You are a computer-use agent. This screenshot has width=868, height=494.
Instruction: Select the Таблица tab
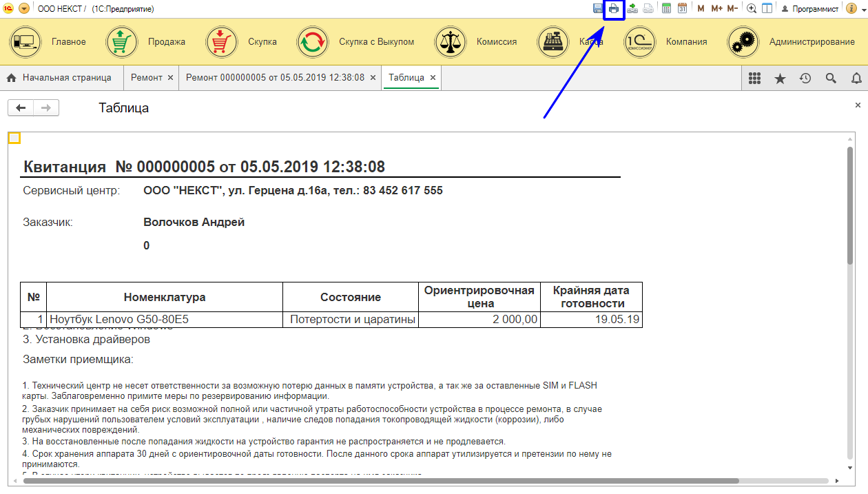[406, 78]
